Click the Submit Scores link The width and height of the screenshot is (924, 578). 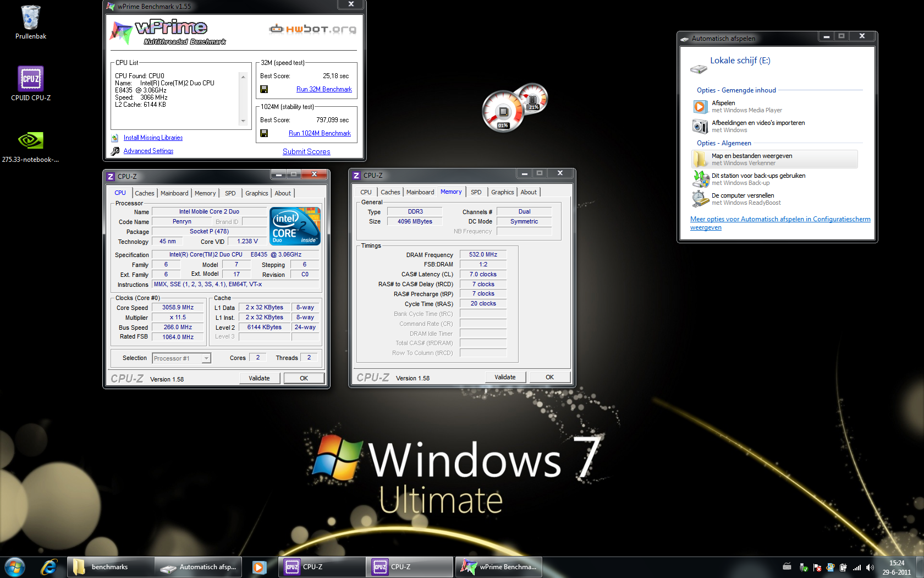(306, 151)
